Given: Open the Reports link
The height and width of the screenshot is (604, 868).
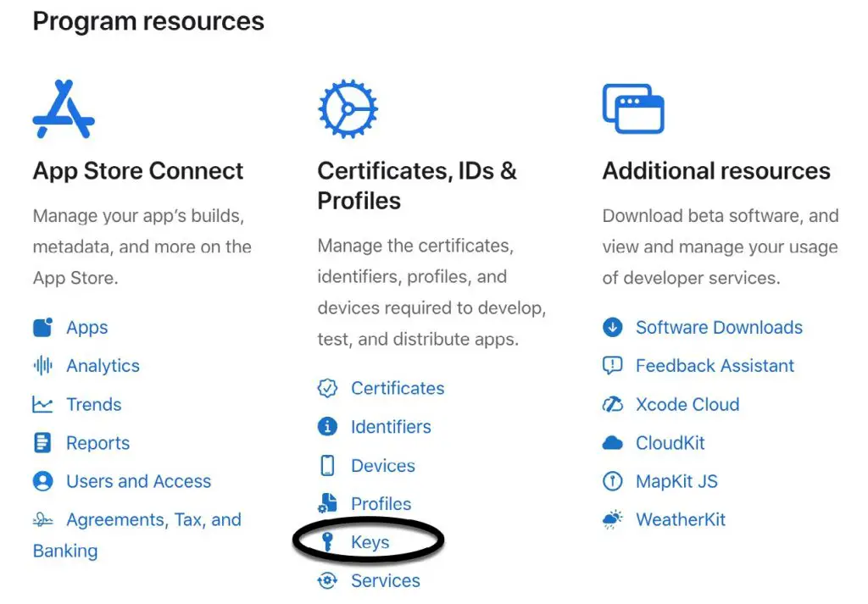Looking at the screenshot, I should coord(98,443).
